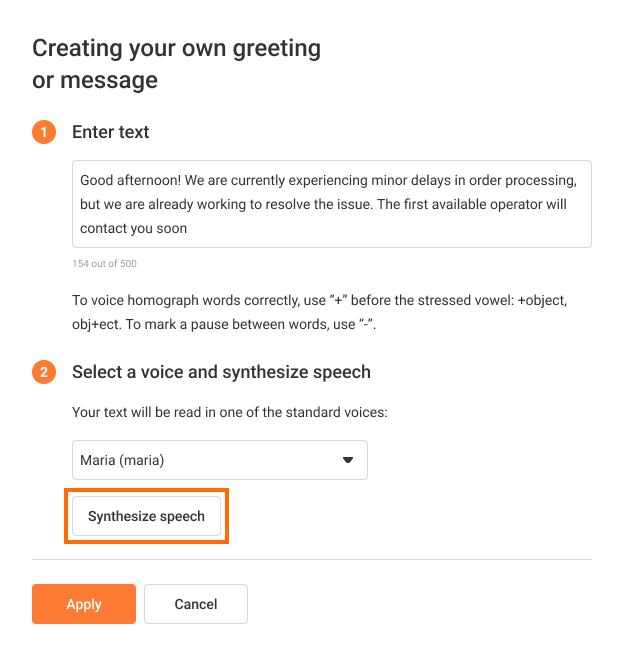This screenshot has width=624, height=656.
Task: Click 'Select a voice and synthesize speech' heading
Action: pos(221,372)
